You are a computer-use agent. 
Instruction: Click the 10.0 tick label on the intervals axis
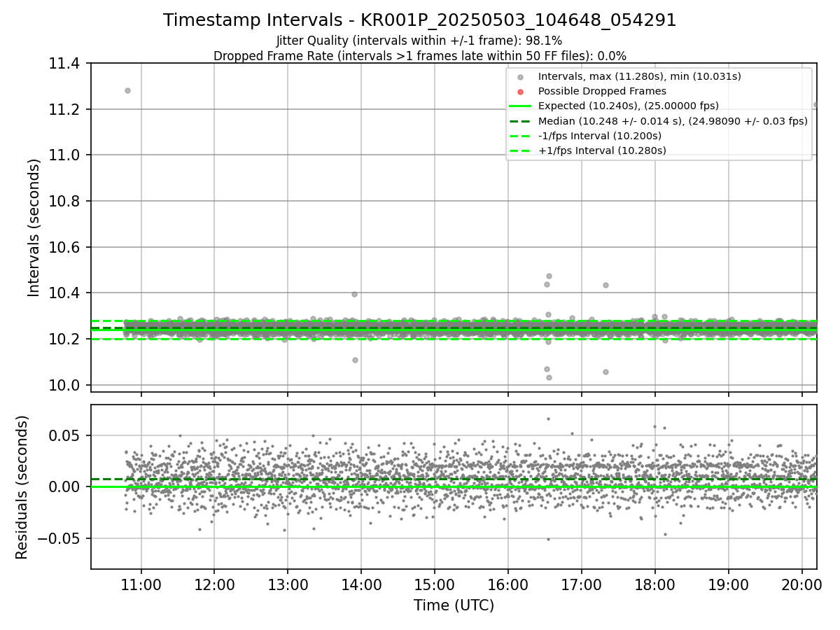click(x=64, y=385)
